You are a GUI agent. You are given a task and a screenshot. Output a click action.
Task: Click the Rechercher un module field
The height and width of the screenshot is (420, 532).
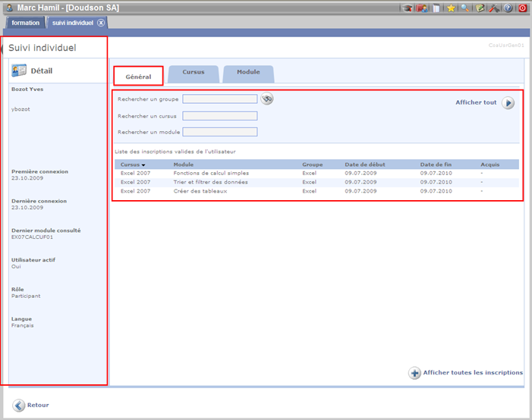(x=219, y=132)
